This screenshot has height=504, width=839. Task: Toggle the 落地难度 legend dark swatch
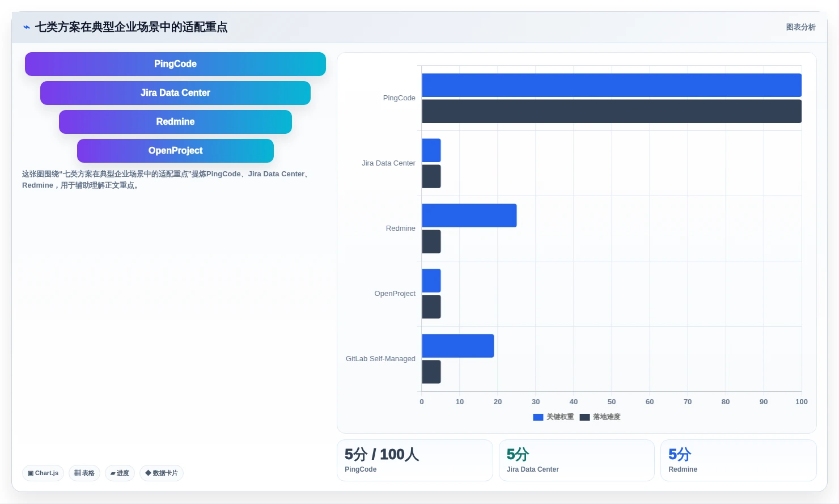coord(584,417)
